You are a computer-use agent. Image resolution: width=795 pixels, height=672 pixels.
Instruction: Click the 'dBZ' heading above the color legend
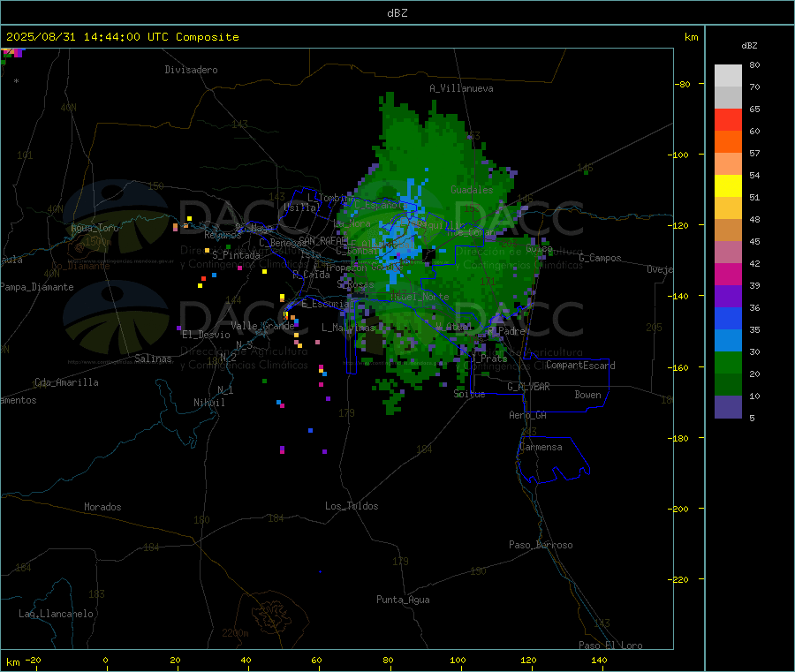click(x=749, y=46)
